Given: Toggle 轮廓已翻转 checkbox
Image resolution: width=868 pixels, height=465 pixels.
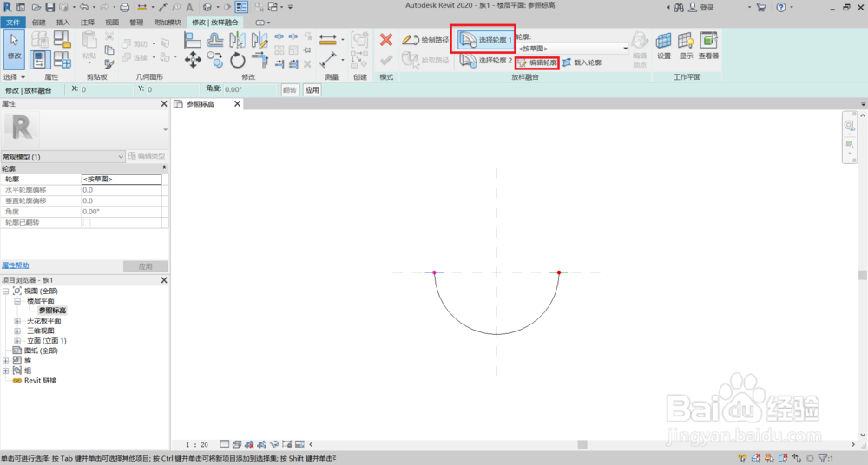Looking at the screenshot, I should pyautogui.click(x=86, y=223).
